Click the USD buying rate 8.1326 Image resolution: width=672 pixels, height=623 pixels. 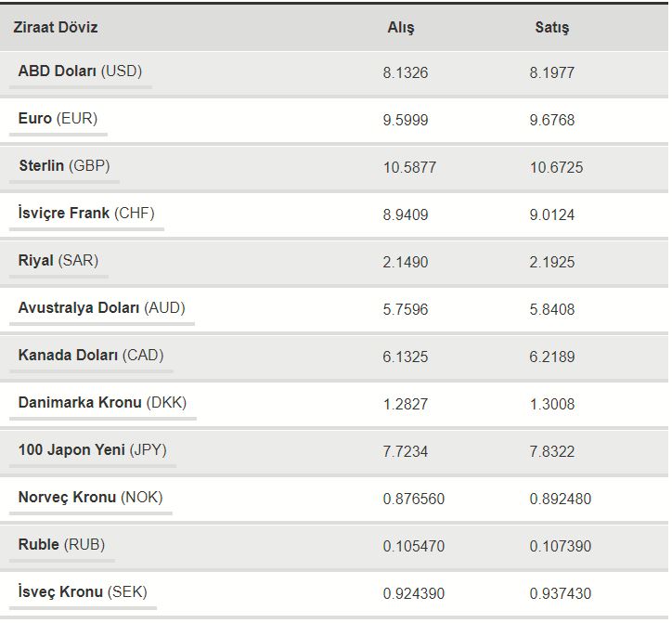coord(406,72)
